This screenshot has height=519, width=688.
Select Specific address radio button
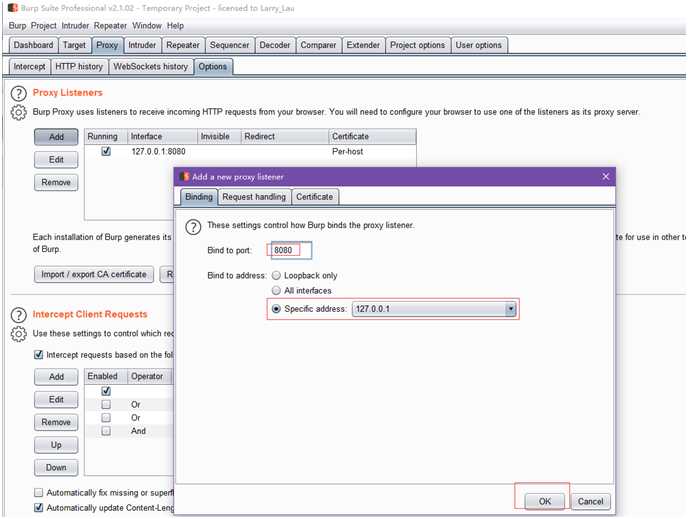(276, 309)
